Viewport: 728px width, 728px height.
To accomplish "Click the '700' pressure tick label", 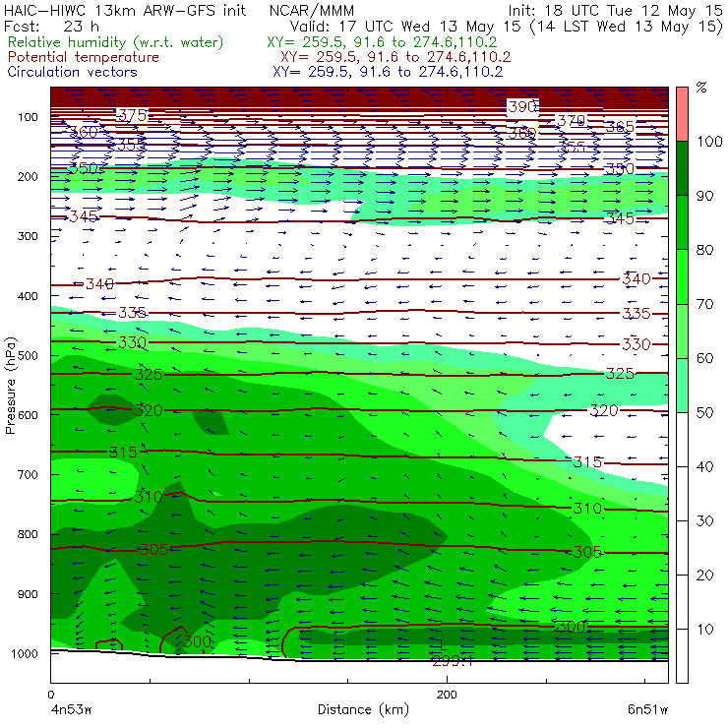I will 28,474.
